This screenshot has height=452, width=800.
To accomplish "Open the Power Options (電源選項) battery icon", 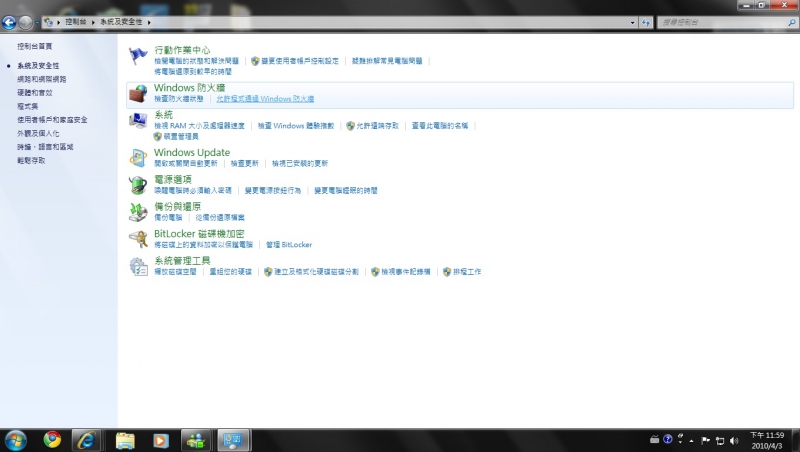I will click(x=138, y=184).
